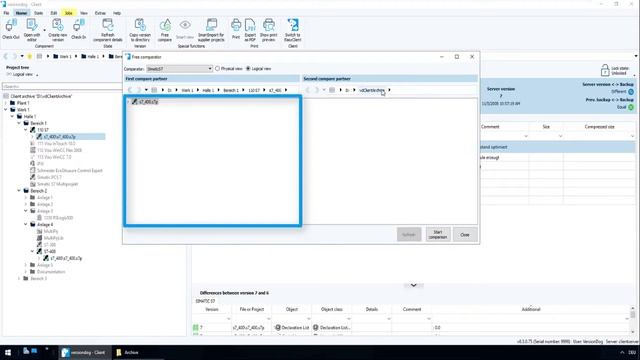Open the Help ribbon tab
Image resolution: width=640 pixels, height=360 pixels.
tap(117, 13)
